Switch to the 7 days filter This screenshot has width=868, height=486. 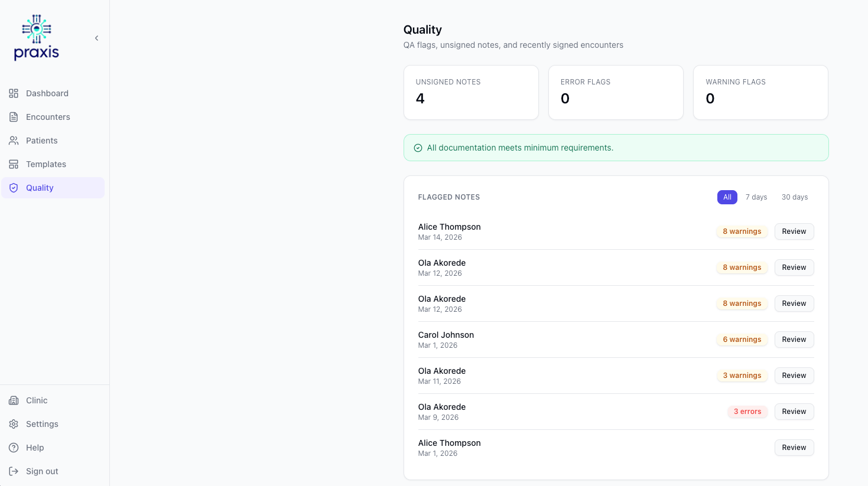click(x=756, y=197)
